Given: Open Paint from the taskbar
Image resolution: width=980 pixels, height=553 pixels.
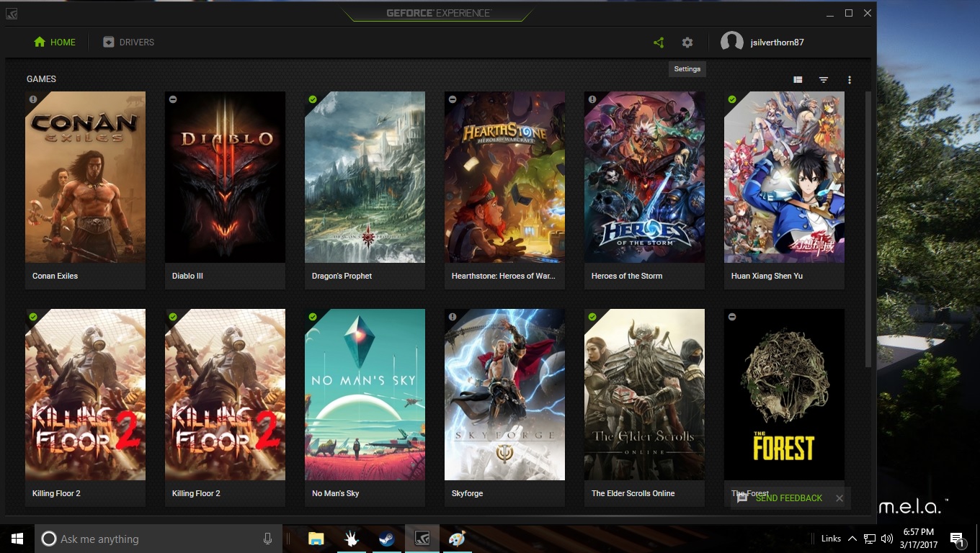Looking at the screenshot, I should 458,539.
